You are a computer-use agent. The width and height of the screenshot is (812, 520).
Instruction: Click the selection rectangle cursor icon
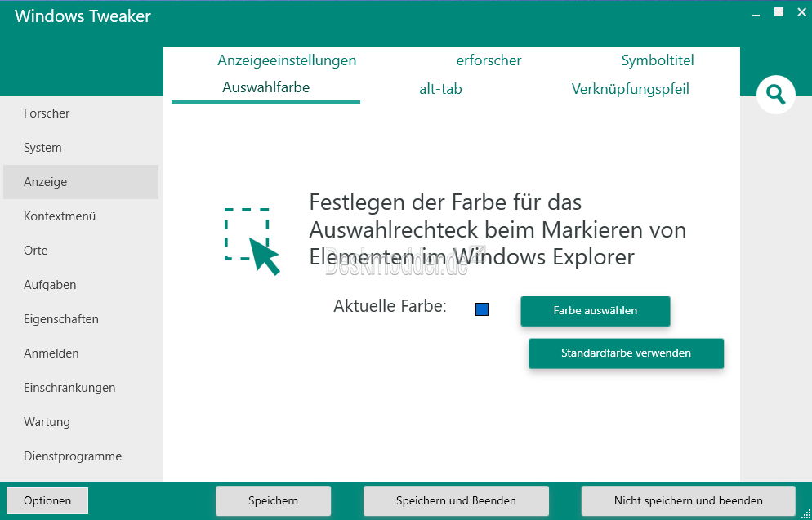point(252,241)
